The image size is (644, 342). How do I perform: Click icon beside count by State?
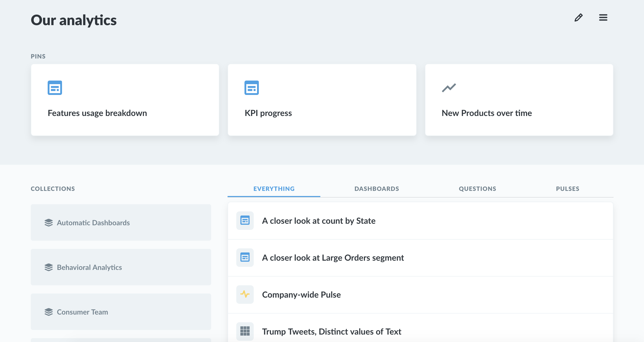click(245, 221)
